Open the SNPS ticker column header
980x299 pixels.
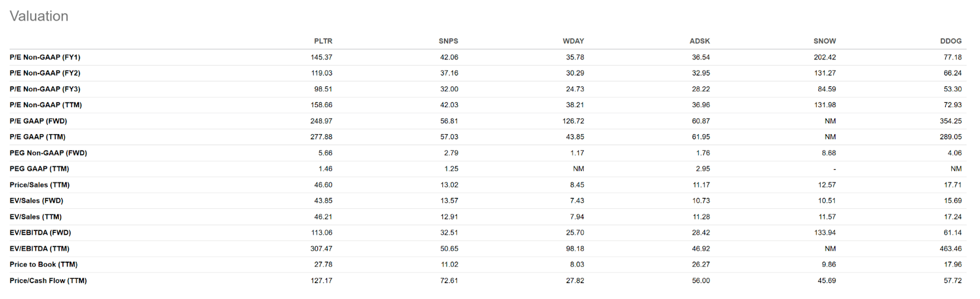tap(448, 41)
